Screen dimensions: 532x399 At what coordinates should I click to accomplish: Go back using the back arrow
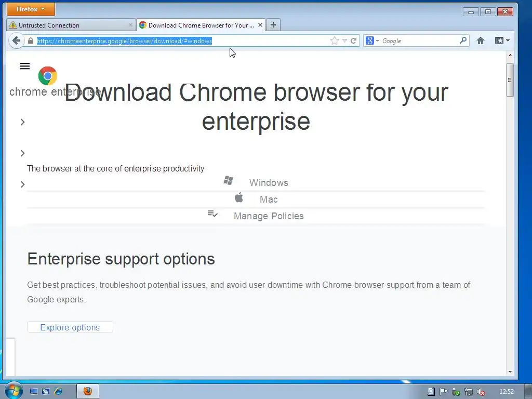coord(16,41)
